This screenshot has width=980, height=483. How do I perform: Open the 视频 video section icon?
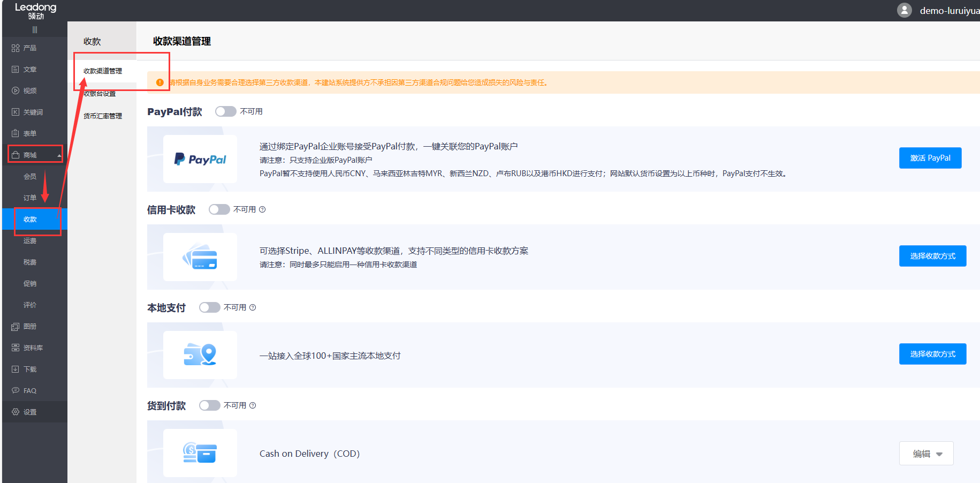click(x=16, y=91)
